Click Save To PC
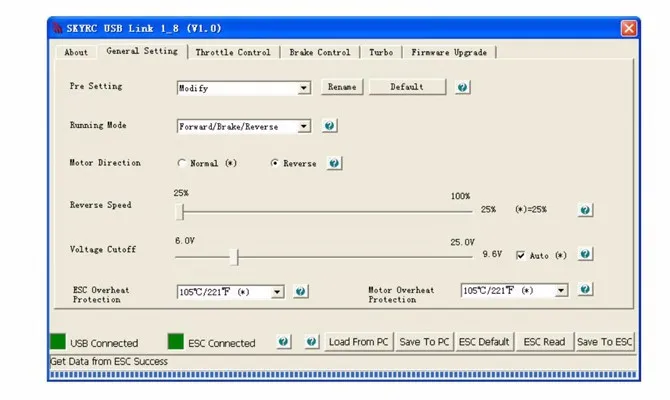670x400 pixels. click(424, 342)
